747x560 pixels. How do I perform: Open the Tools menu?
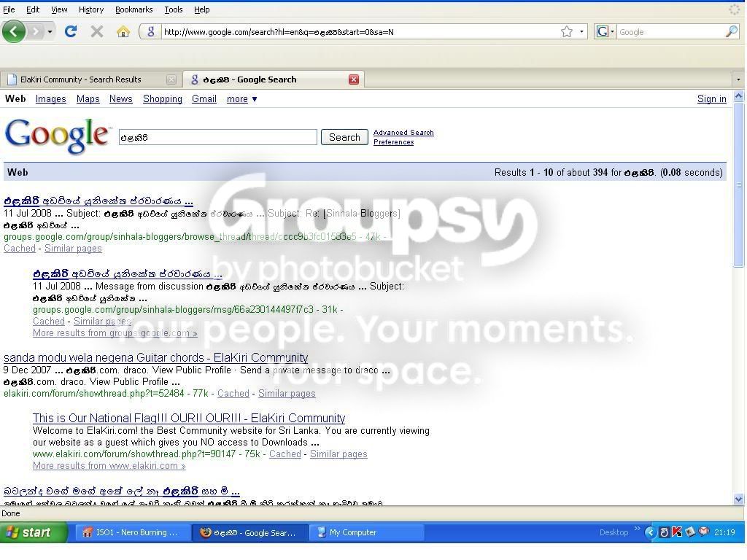coord(174,9)
